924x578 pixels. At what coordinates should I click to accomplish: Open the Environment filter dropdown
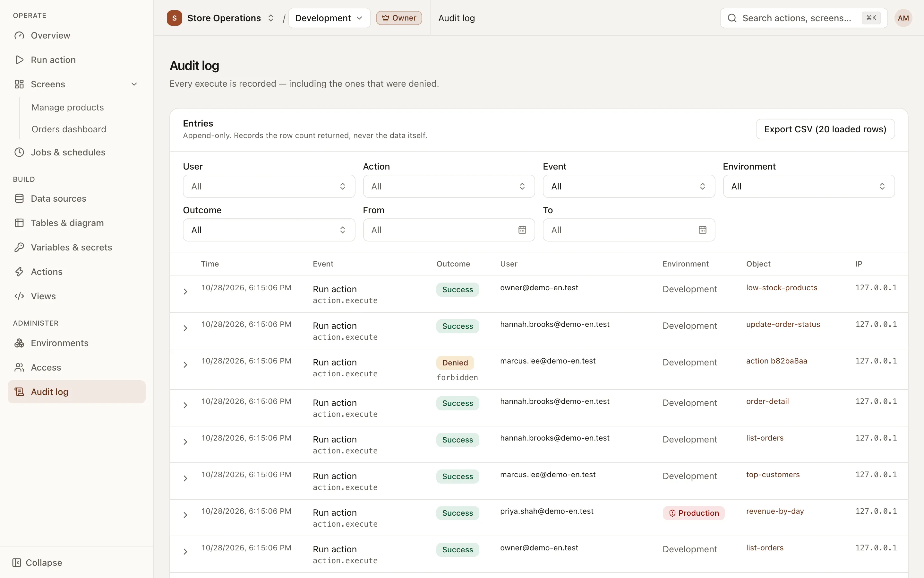809,186
